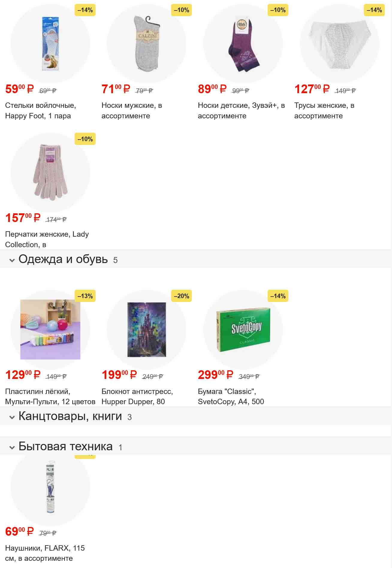This screenshot has width=392, height=568.
Task: Open the women's underwear product image
Action: coord(340,44)
